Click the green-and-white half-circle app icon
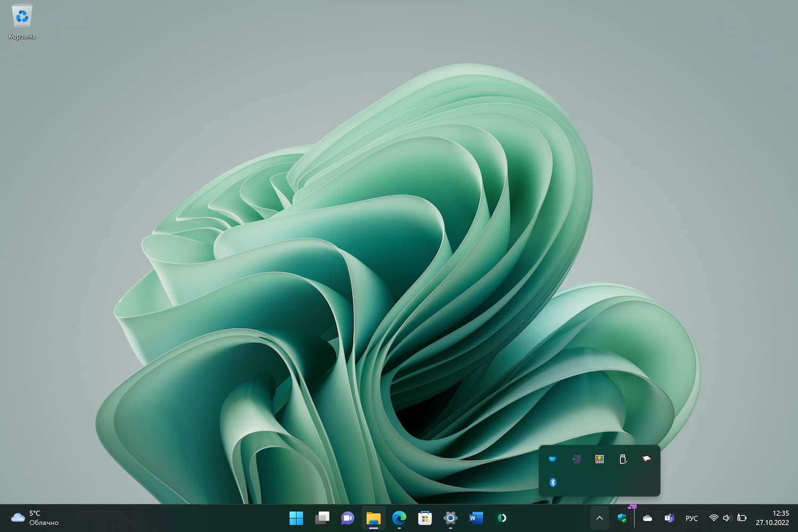 coord(502,518)
